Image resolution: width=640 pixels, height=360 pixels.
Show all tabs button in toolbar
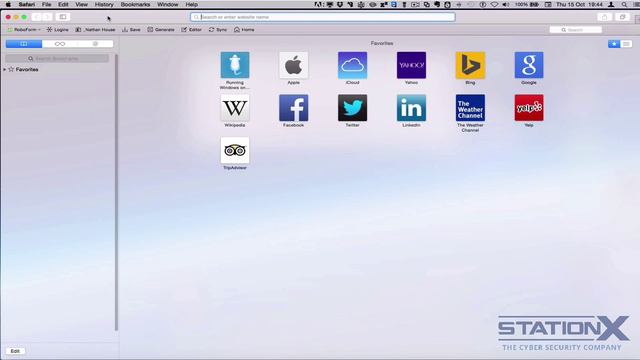pyautogui.click(x=622, y=17)
